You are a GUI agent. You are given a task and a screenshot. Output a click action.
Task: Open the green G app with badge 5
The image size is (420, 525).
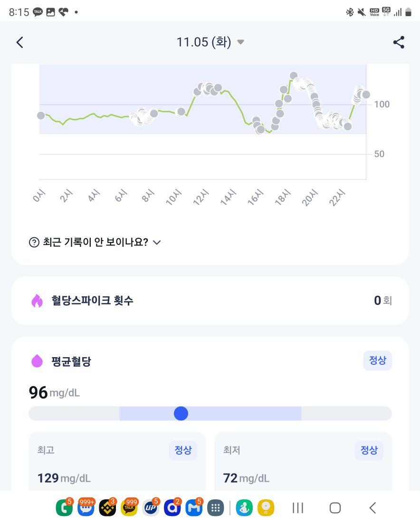[x=64, y=507]
